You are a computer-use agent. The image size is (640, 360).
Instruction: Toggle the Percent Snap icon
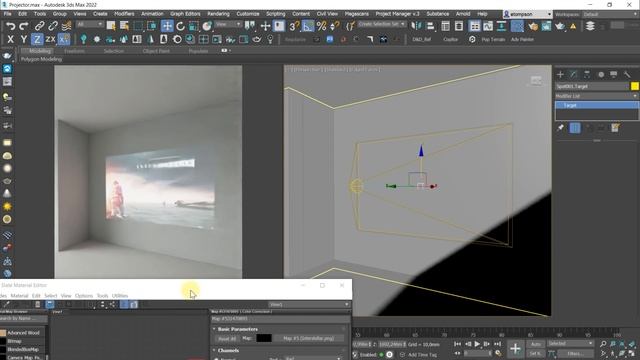(322, 26)
